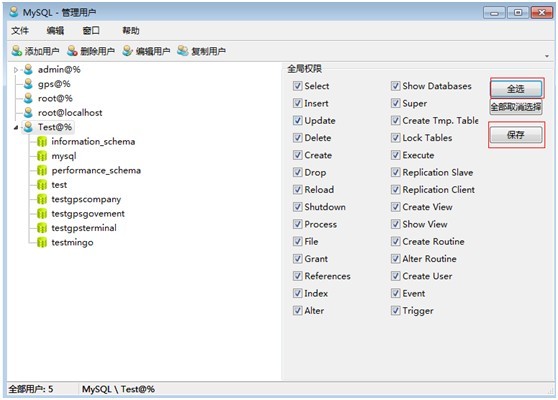Select the Test@% user icon
Image resolution: width=558 pixels, height=400 pixels.
pyautogui.click(x=28, y=127)
